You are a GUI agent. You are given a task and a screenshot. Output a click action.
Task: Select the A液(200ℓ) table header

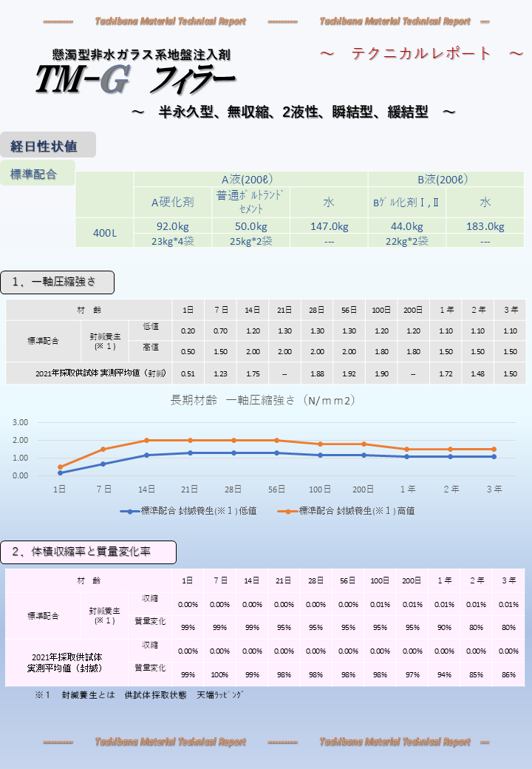click(250, 180)
